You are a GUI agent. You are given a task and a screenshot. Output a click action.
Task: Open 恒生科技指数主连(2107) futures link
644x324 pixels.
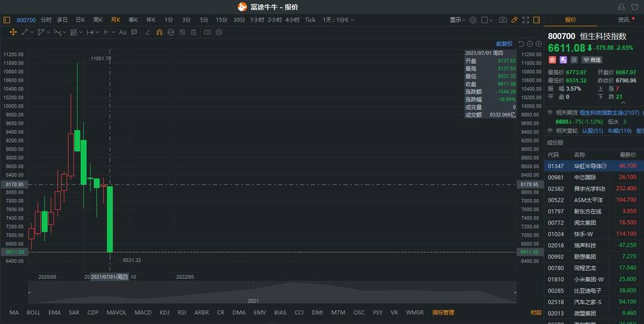610,113
